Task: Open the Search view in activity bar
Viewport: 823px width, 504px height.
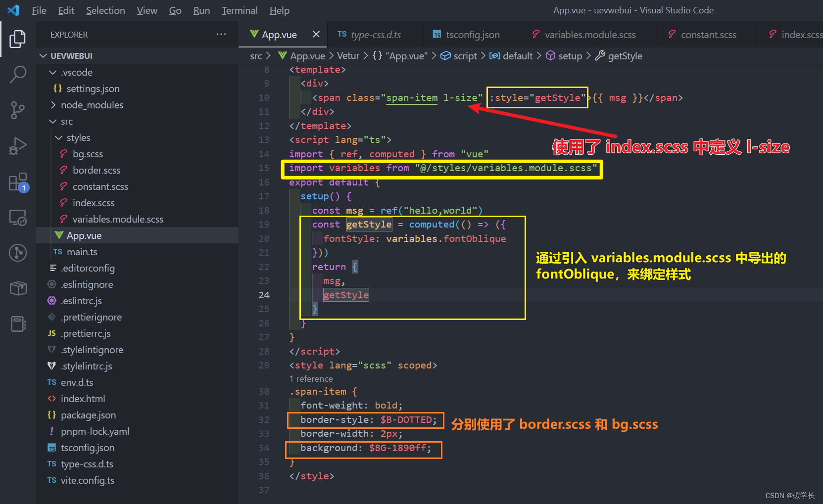Action: click(x=18, y=75)
